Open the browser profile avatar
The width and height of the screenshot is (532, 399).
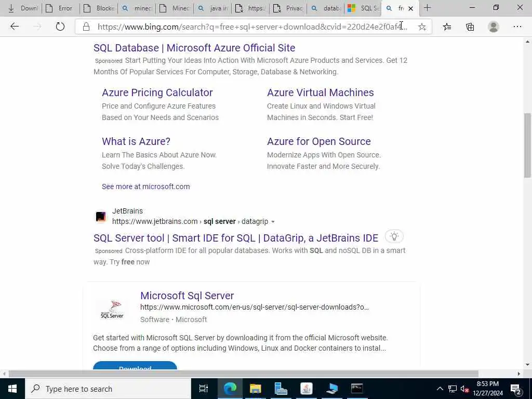click(494, 27)
